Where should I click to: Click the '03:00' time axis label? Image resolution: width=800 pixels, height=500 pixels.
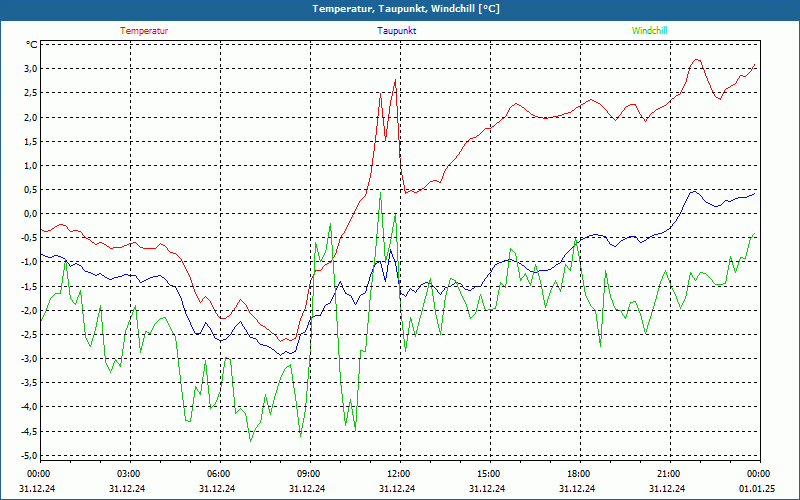coord(128,474)
